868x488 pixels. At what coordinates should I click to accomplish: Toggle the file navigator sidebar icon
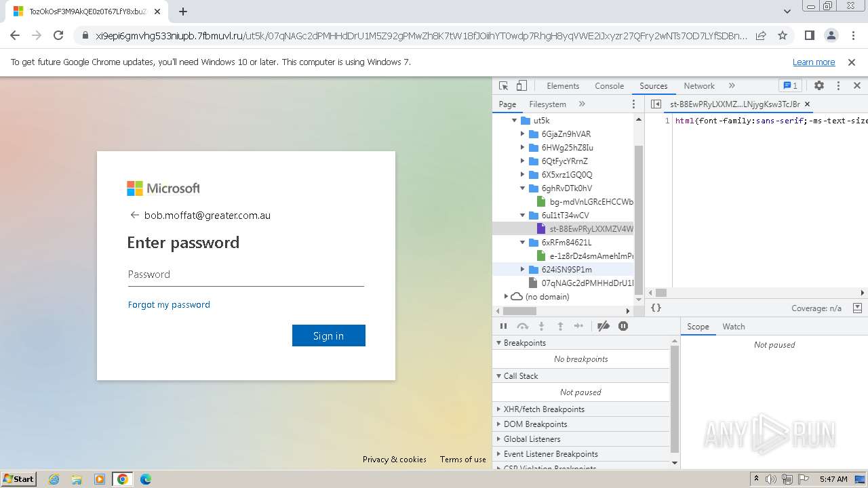[x=656, y=104]
